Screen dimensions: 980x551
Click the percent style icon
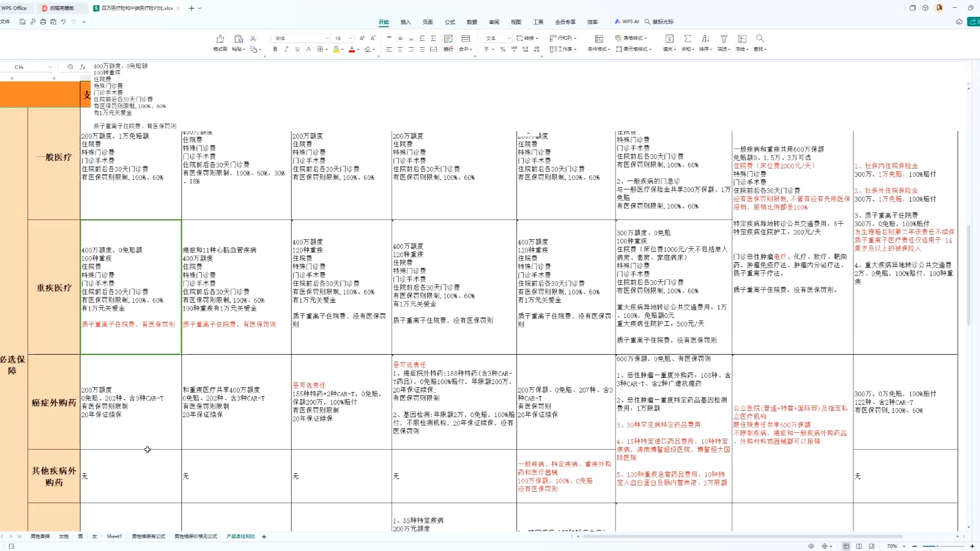point(503,49)
